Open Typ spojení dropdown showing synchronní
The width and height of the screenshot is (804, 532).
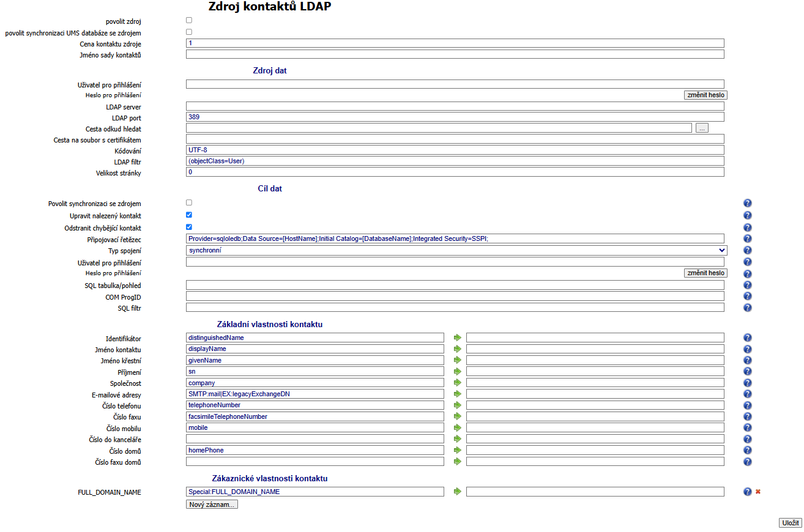pos(456,250)
